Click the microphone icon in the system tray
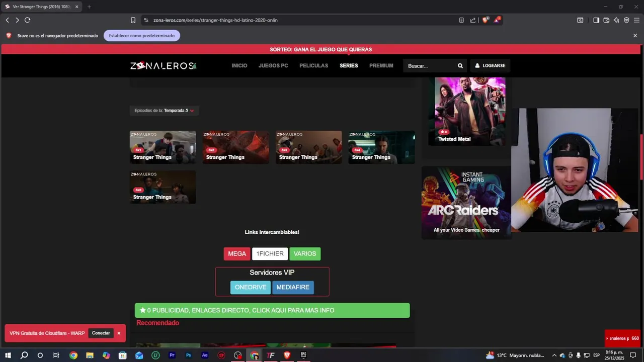 [x=579, y=355]
